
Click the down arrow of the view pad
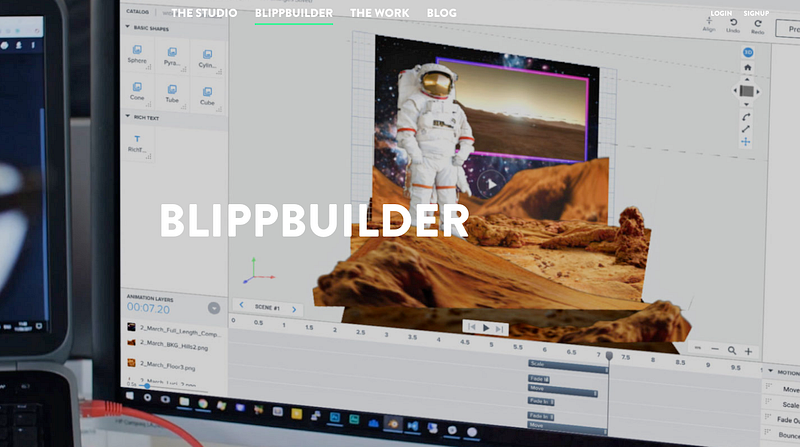click(x=746, y=104)
